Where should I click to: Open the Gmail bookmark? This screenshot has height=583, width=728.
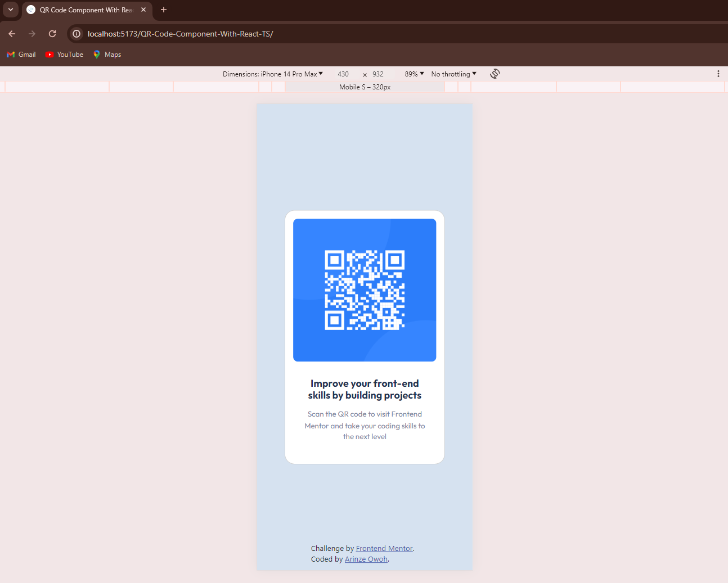(x=21, y=55)
